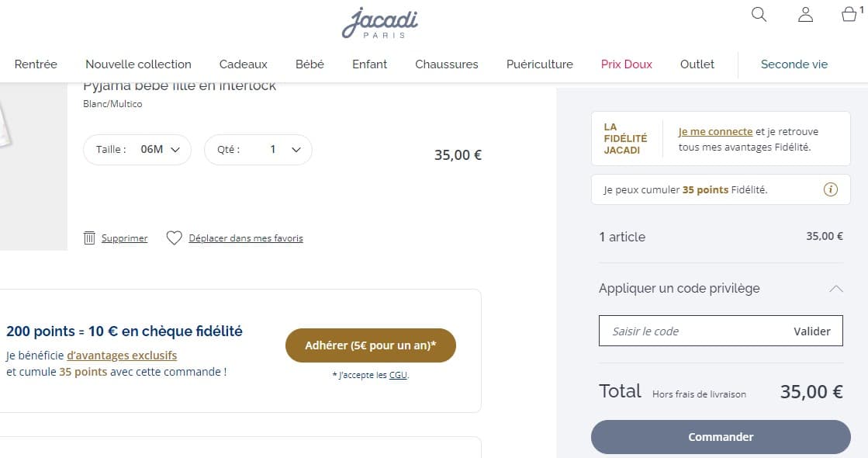Click the trash icon next to Supprimer

pyautogui.click(x=90, y=238)
